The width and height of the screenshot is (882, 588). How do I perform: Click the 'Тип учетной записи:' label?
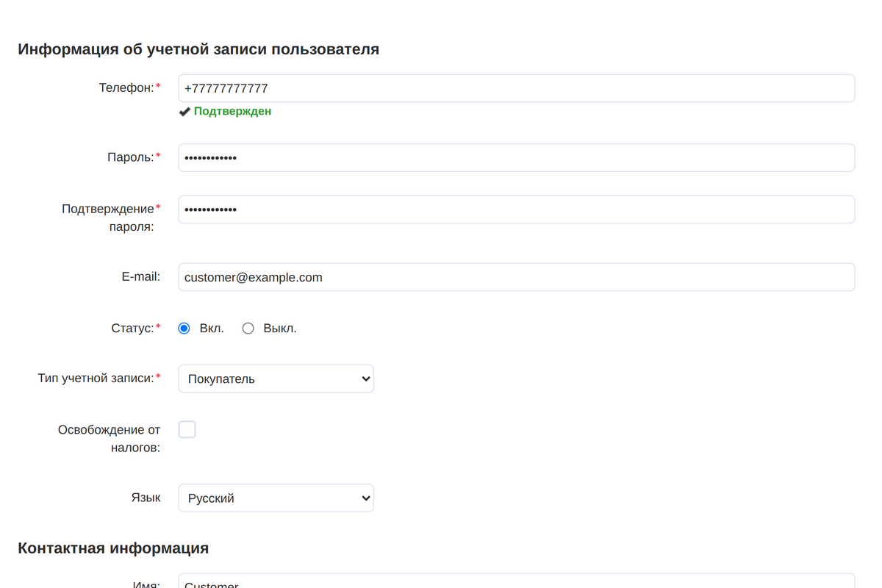point(96,379)
